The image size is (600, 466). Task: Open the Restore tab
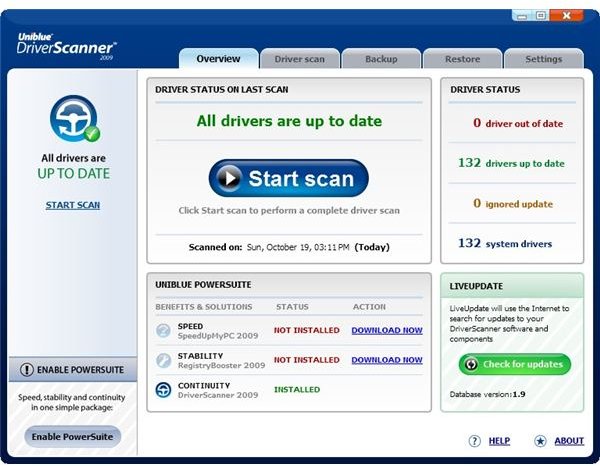pyautogui.click(x=462, y=59)
